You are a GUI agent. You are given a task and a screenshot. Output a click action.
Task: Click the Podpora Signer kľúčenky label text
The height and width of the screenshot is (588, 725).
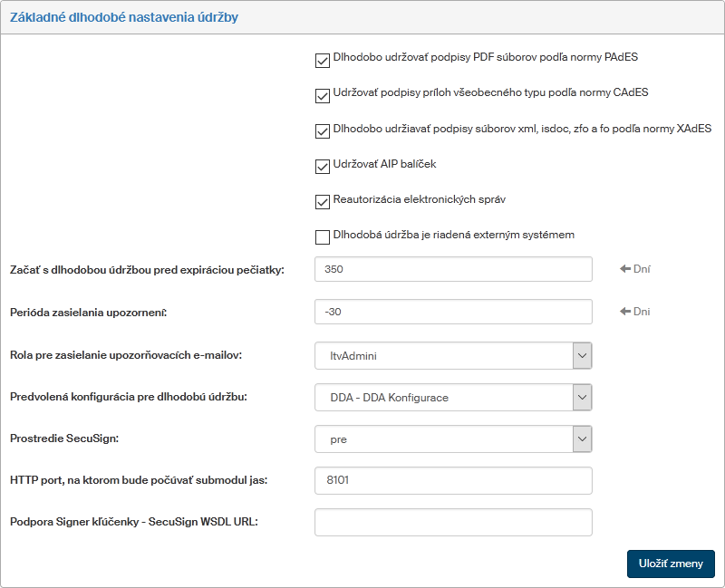point(133,522)
